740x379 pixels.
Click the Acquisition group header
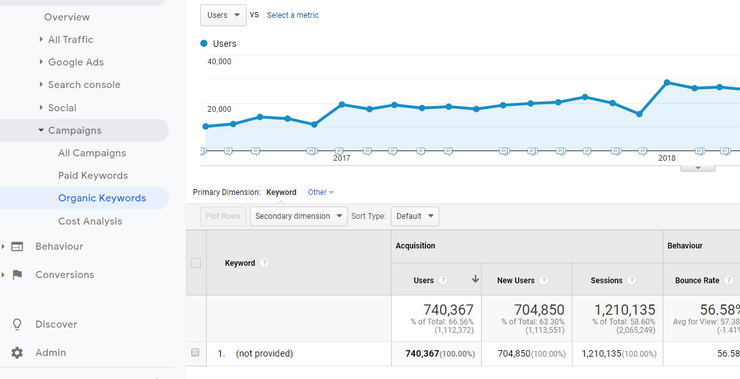pos(415,245)
